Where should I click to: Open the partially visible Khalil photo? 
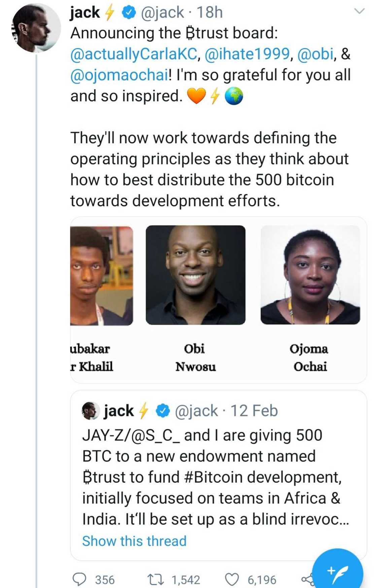pyautogui.click(x=101, y=275)
